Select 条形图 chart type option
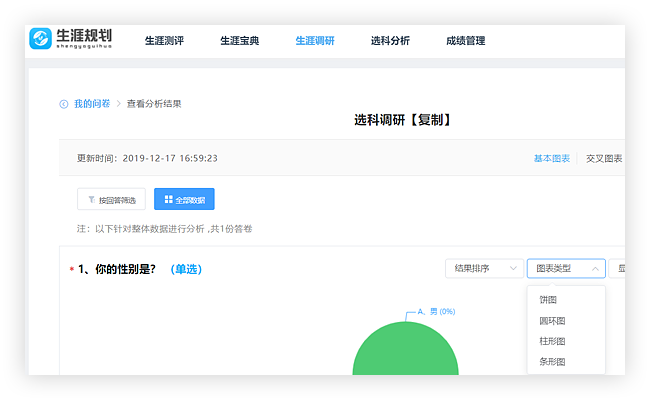 pyautogui.click(x=552, y=362)
